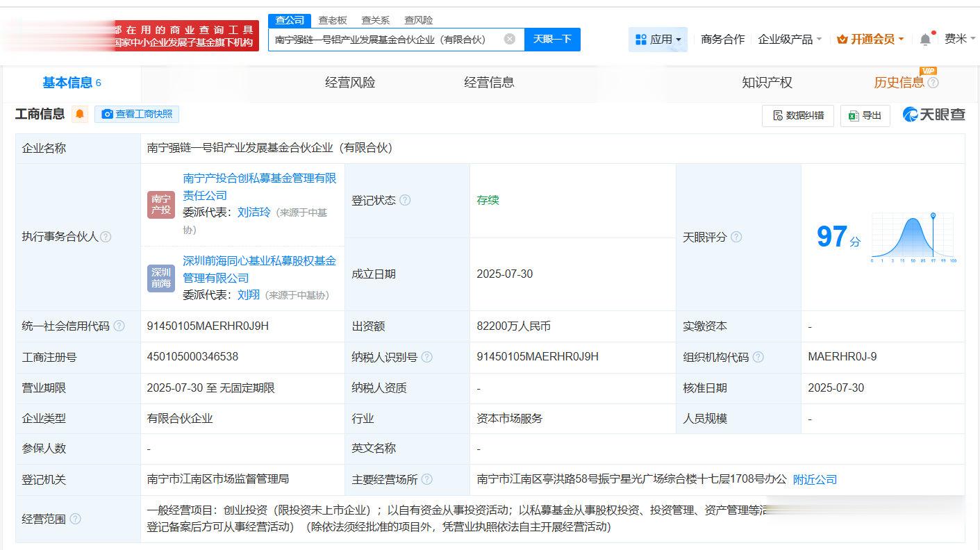
Task: Click help icon beside 登记状态
Action: 404,200
